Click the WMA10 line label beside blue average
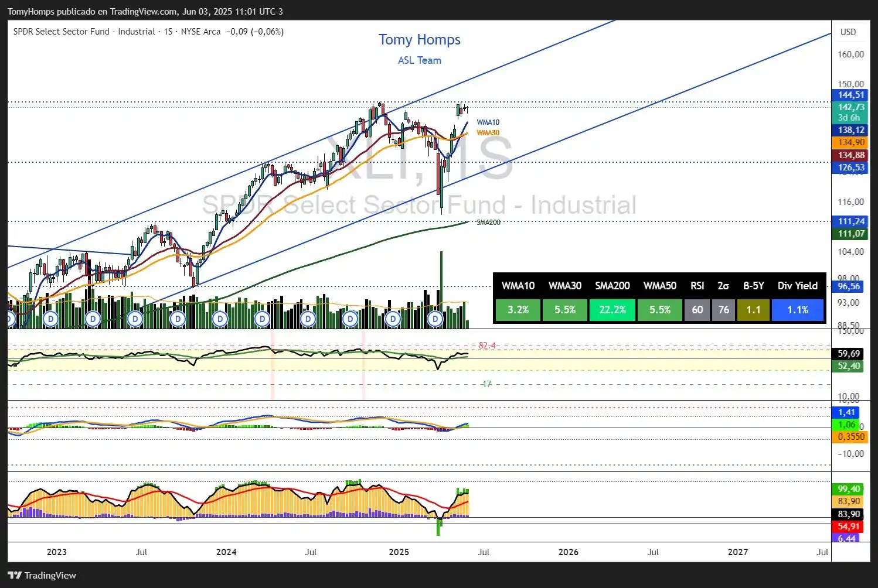This screenshot has height=588, width=878. 488,122
